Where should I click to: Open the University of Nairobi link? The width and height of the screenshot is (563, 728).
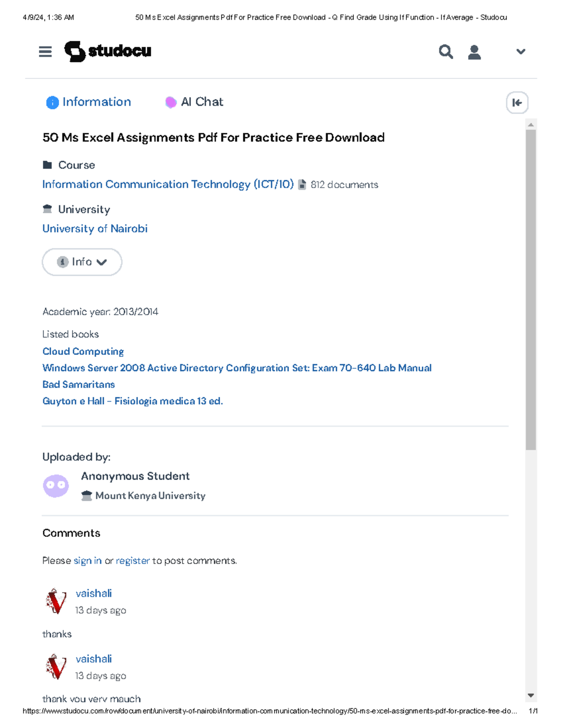pos(95,229)
